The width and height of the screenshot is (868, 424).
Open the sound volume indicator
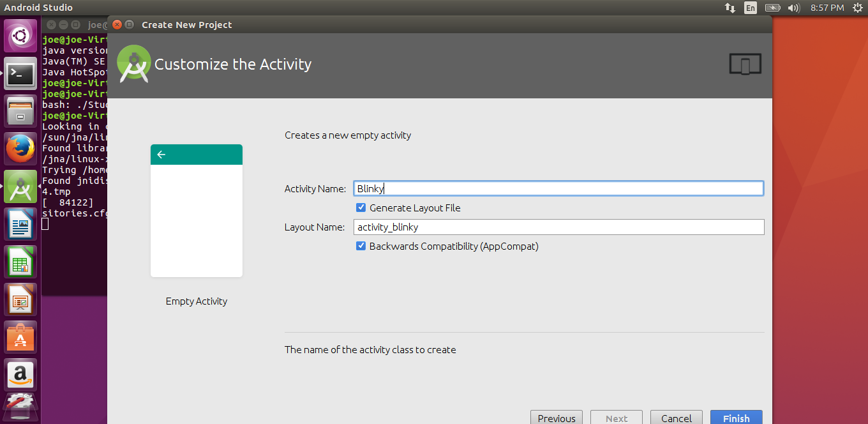(794, 8)
